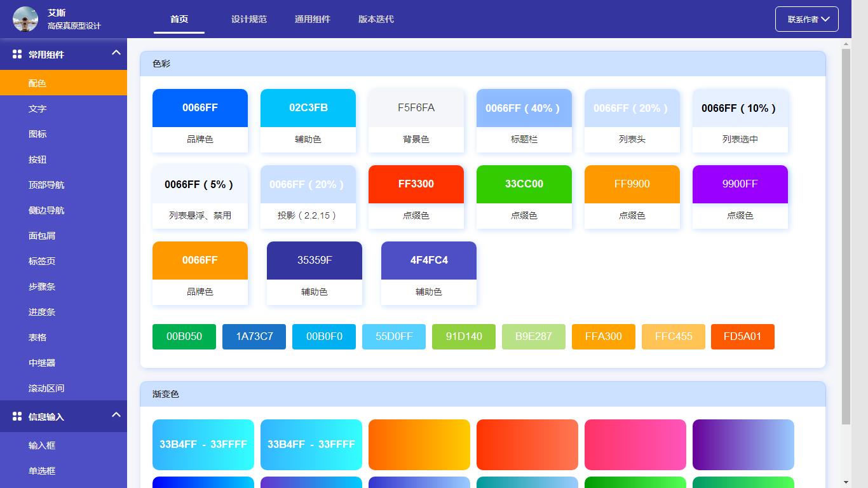
Task: Switch to the 首页 tab
Action: (x=179, y=19)
